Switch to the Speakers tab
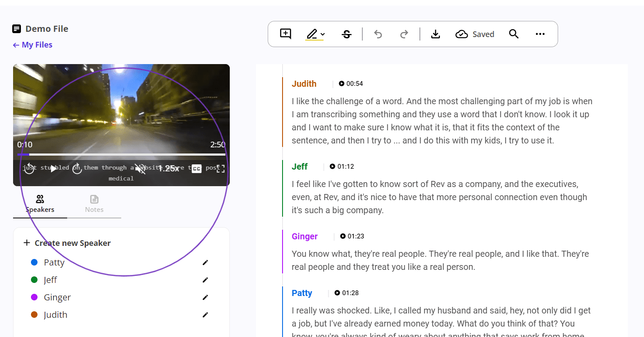Screen dimensions: 644x337 pyautogui.click(x=40, y=204)
